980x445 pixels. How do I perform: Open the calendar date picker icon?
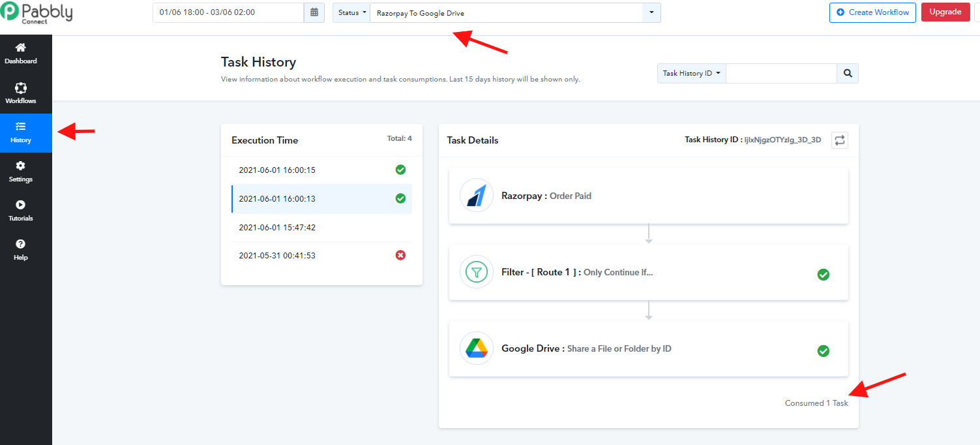[314, 12]
